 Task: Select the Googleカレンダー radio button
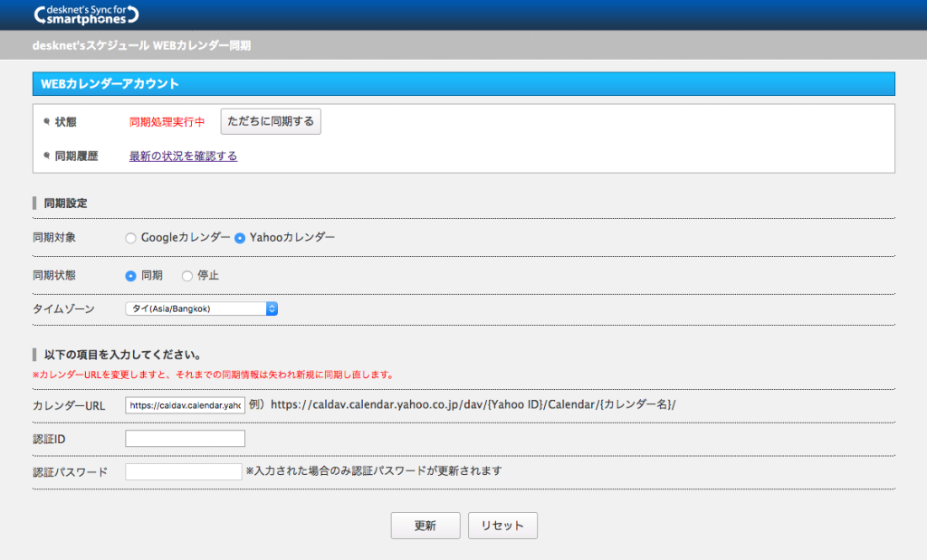coord(130,238)
